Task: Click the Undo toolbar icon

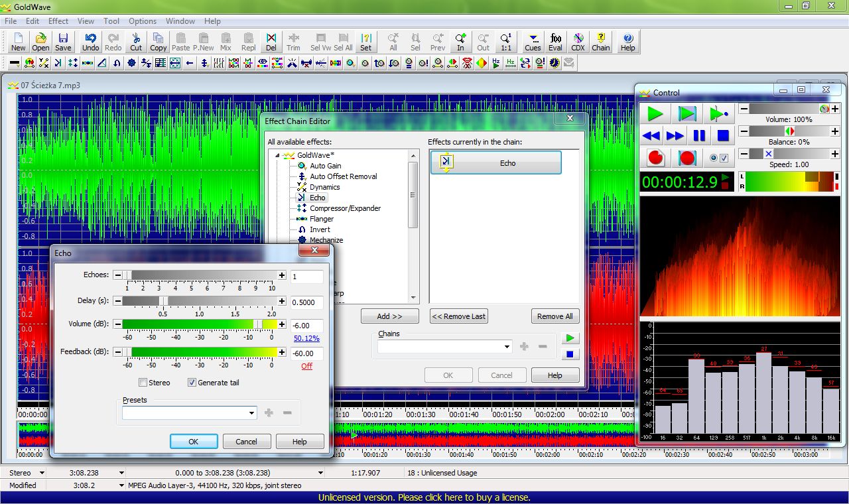Action: tap(91, 42)
